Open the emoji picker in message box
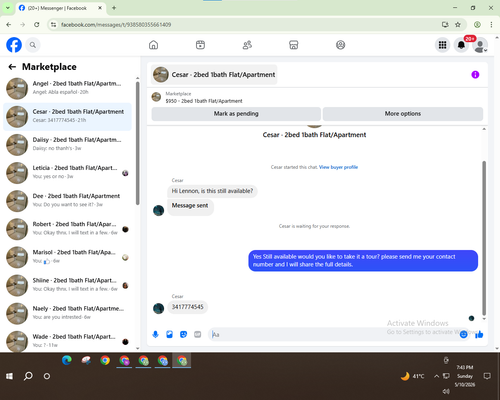The image size is (500, 400). click(x=463, y=334)
